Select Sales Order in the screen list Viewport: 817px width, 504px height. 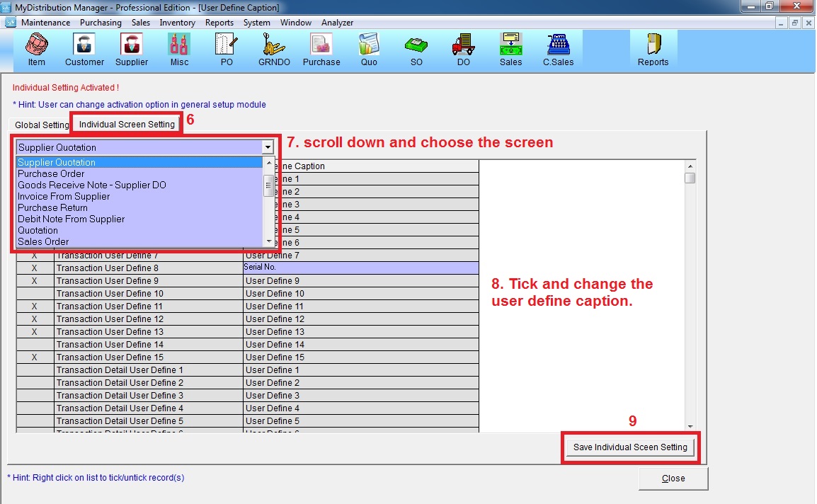43,241
